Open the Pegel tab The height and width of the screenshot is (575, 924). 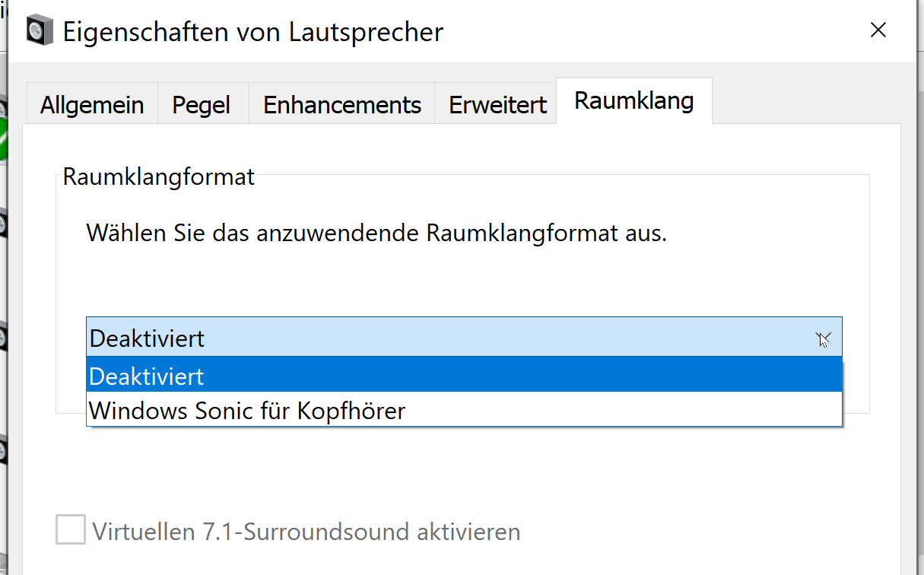202,105
